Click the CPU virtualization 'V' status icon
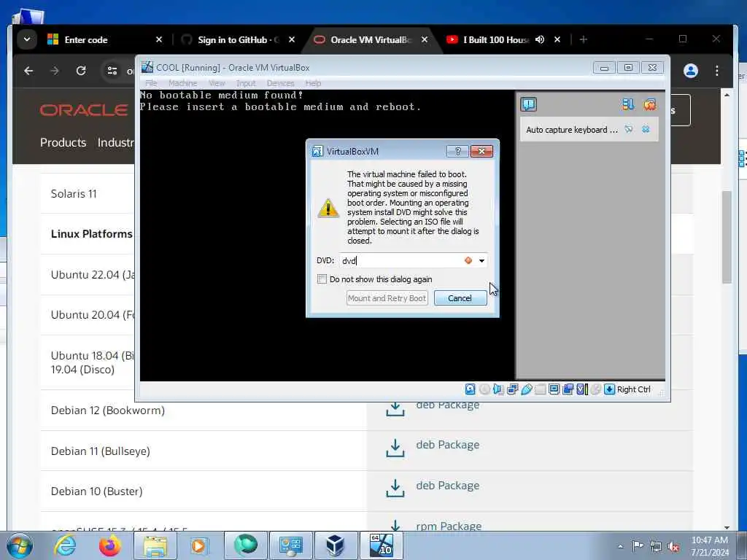The width and height of the screenshot is (747, 560). tap(581, 389)
